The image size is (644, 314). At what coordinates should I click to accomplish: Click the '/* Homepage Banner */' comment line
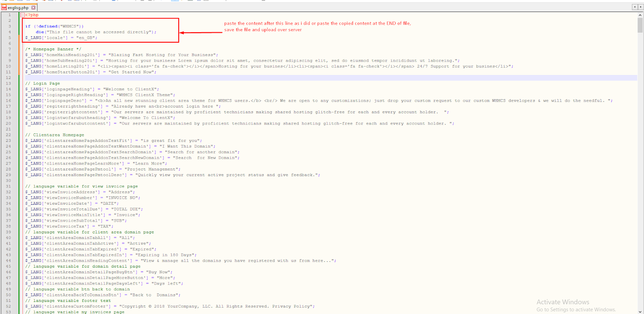click(x=53, y=49)
